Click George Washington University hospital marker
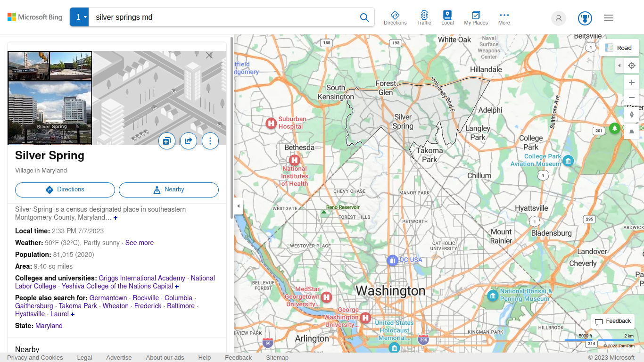644x362 pixels. [365, 318]
